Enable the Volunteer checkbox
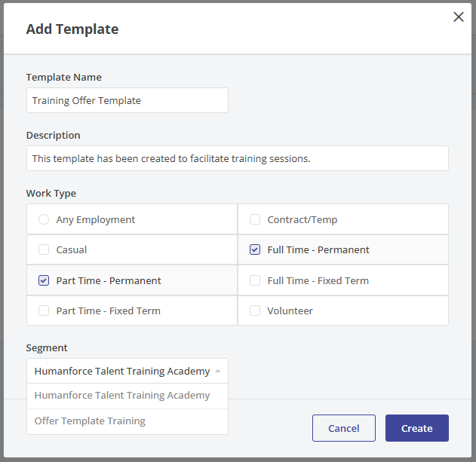476x462 pixels. pyautogui.click(x=255, y=311)
